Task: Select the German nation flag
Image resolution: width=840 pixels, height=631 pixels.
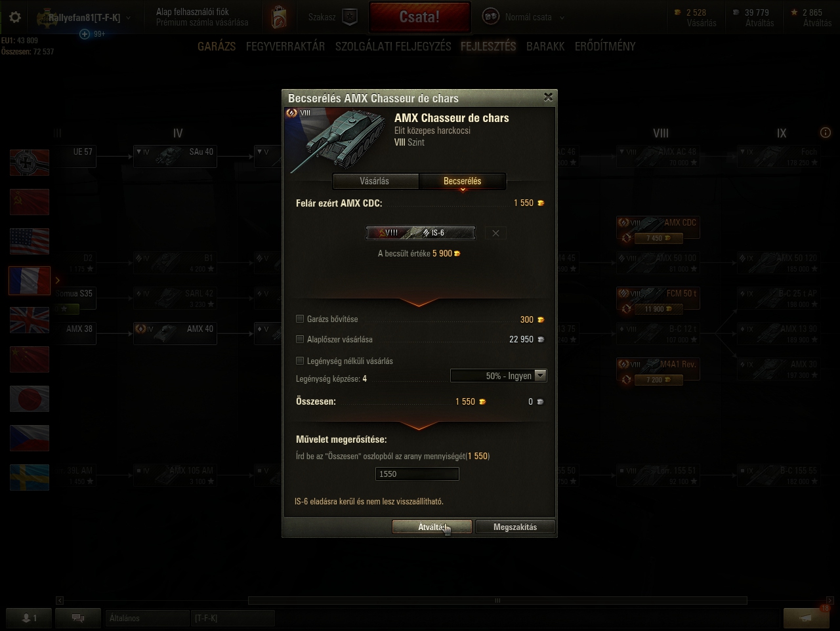Action: (30, 163)
